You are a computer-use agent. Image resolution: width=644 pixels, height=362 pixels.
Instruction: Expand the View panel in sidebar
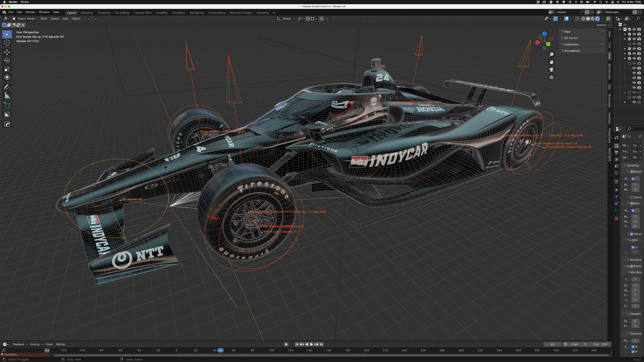(583, 32)
